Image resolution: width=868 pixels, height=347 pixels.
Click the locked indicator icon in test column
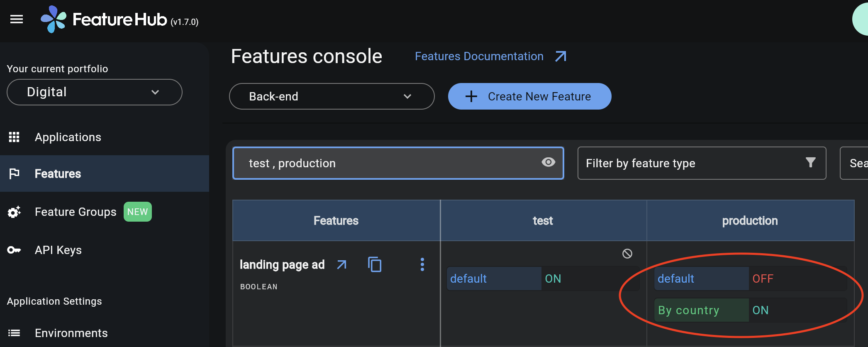click(627, 254)
